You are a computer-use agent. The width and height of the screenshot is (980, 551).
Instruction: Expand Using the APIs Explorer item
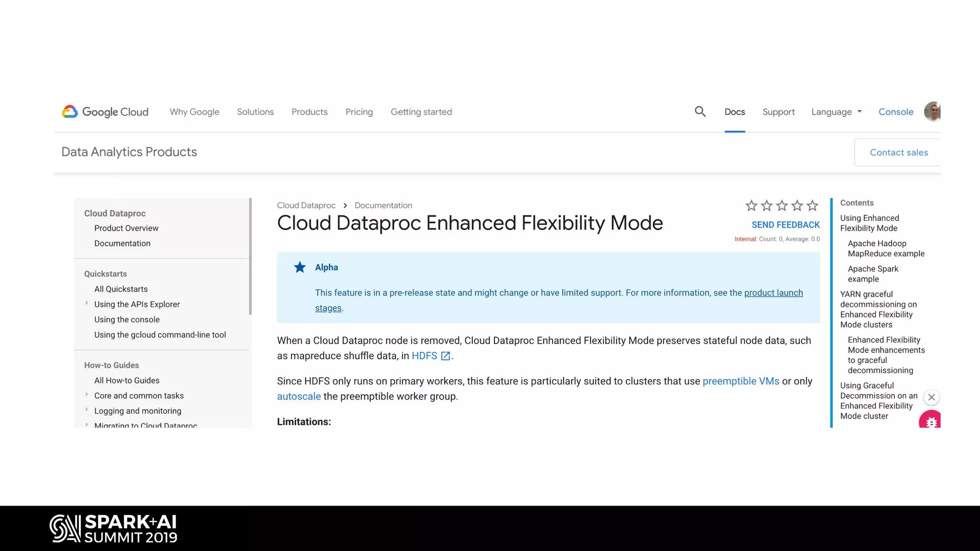[x=87, y=303]
